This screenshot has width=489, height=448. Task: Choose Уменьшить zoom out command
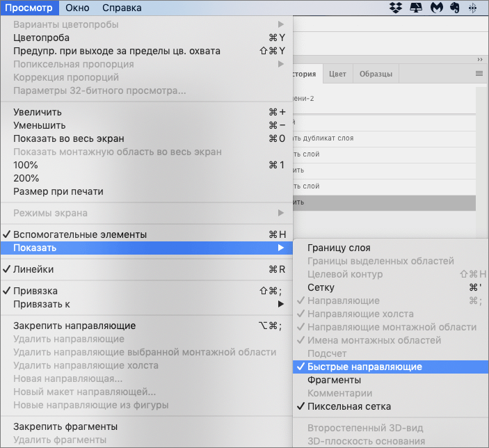(x=147, y=125)
